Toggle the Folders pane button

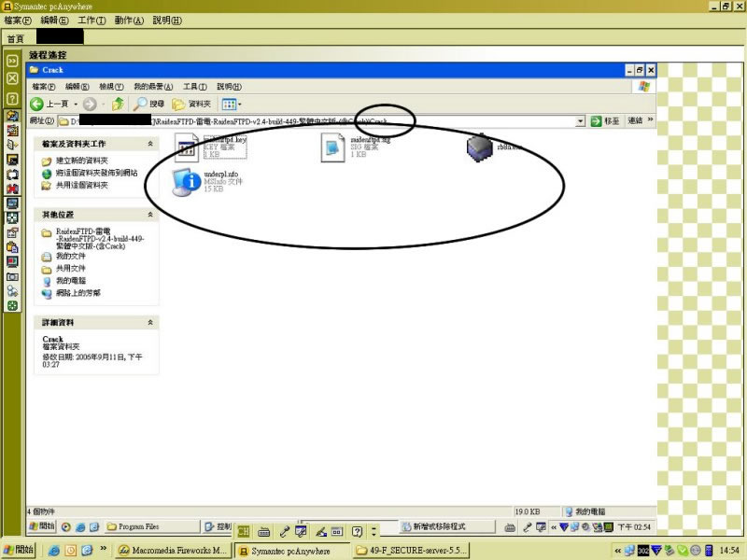(x=191, y=104)
